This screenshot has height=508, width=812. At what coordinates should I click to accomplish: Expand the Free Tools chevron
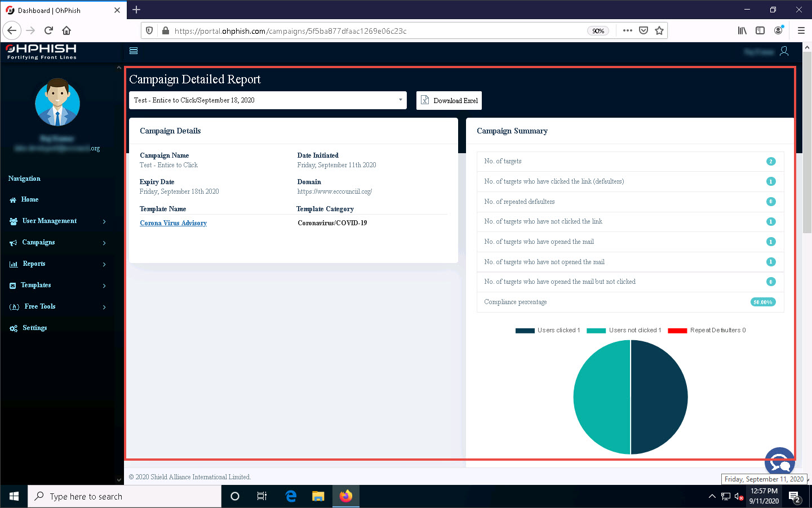coord(104,307)
